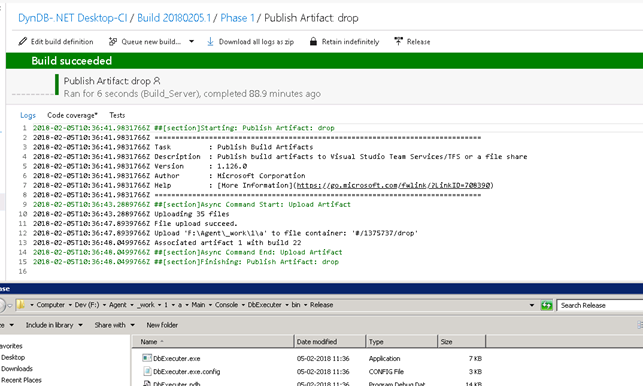Open DynDB-.NET Desktop-CI breadcrumb link

73,18
